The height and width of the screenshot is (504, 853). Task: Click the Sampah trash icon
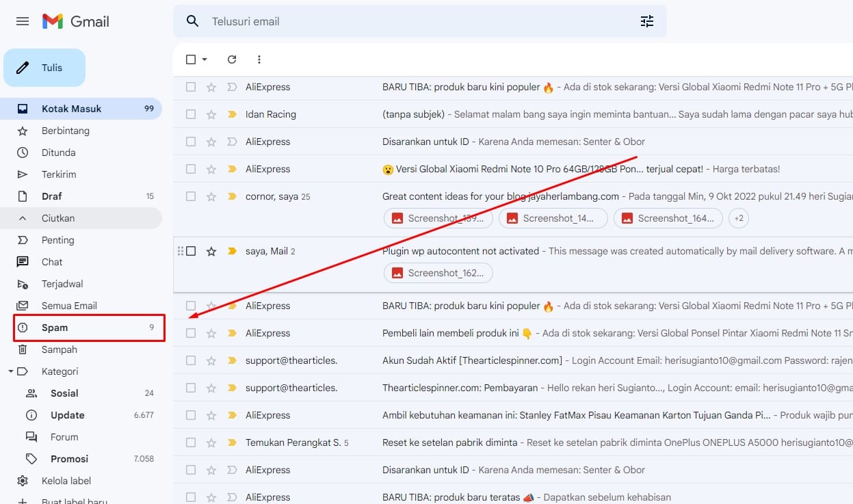point(23,349)
